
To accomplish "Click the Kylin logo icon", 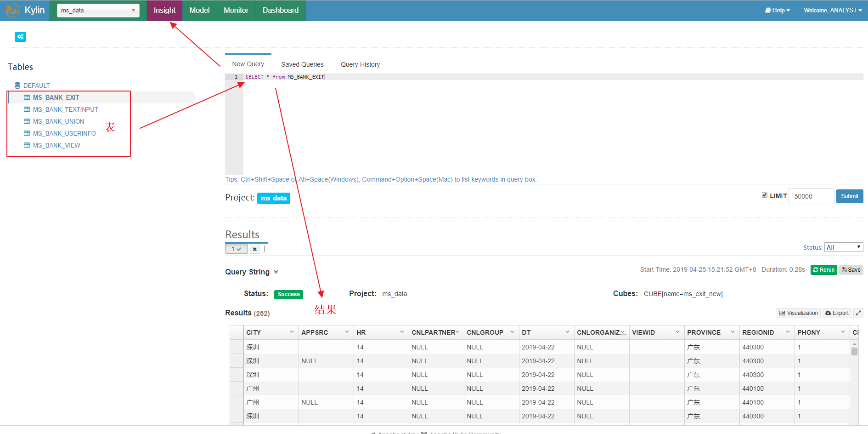I will tap(12, 10).
